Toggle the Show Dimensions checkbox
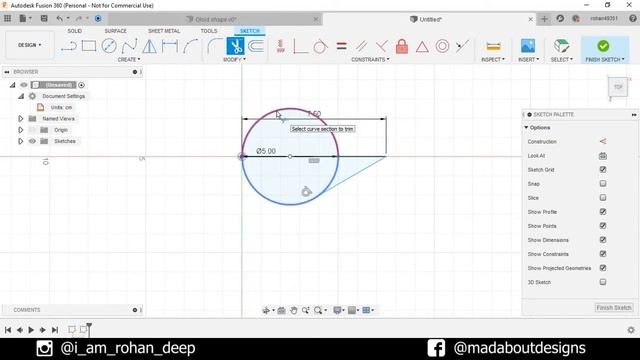640x360 pixels. point(603,240)
